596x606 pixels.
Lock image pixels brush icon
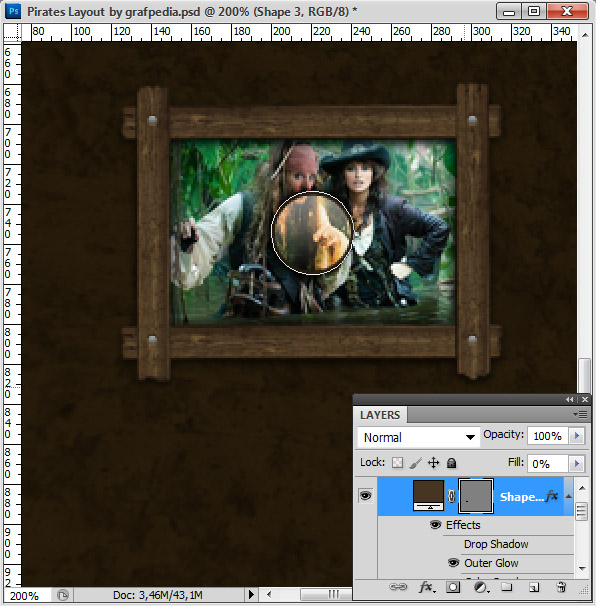click(x=415, y=463)
